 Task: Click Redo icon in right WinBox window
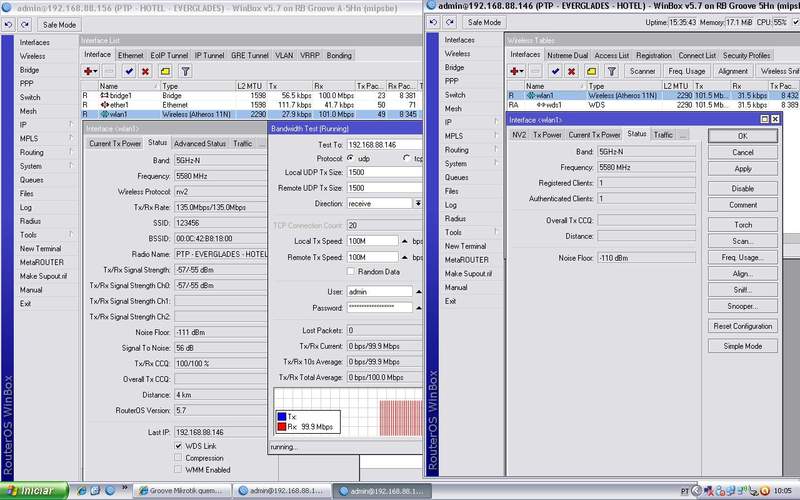pyautogui.click(x=449, y=22)
